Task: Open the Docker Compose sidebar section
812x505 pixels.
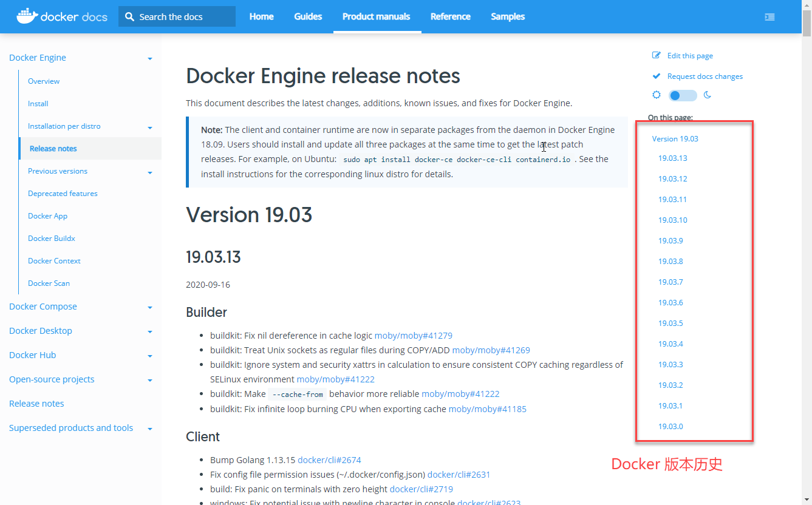Action: pyautogui.click(x=43, y=307)
